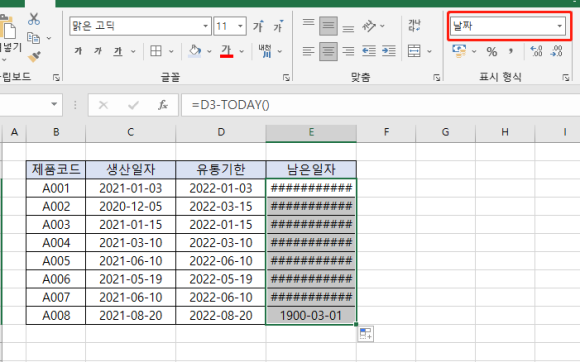The image size is (580, 362).
Task: Open the Copy options dropdown arrow
Action: pyautogui.click(x=49, y=38)
